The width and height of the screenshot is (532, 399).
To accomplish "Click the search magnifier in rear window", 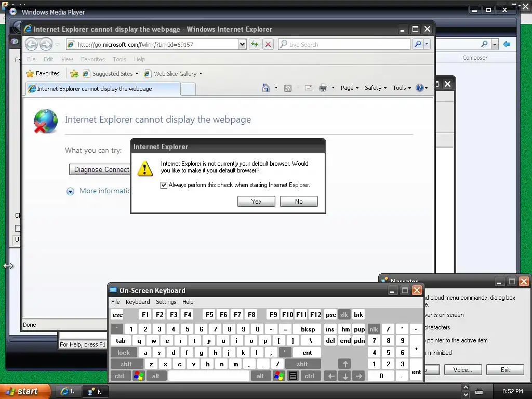I will point(485,44).
